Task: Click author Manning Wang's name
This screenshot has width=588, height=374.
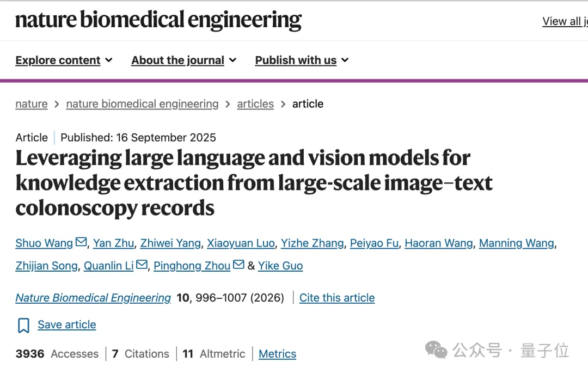Action: [x=516, y=243]
